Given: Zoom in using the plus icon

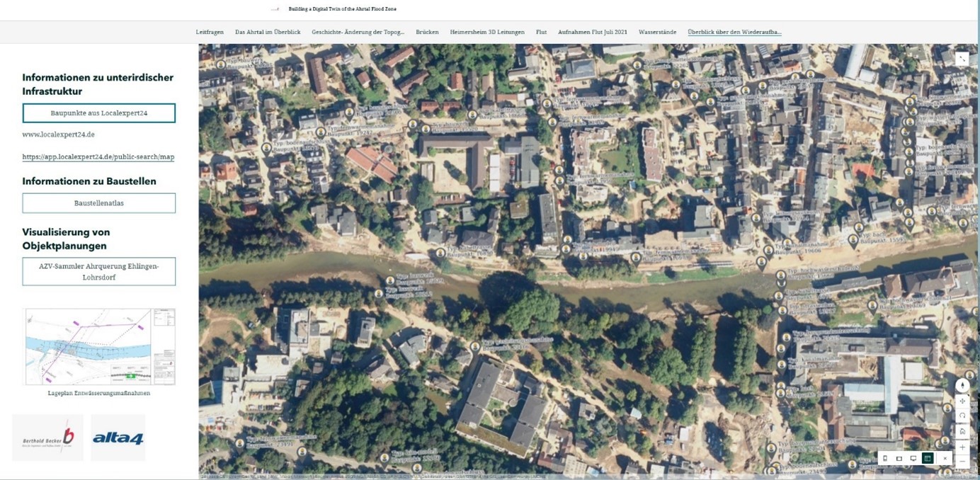Looking at the screenshot, I should [961, 447].
